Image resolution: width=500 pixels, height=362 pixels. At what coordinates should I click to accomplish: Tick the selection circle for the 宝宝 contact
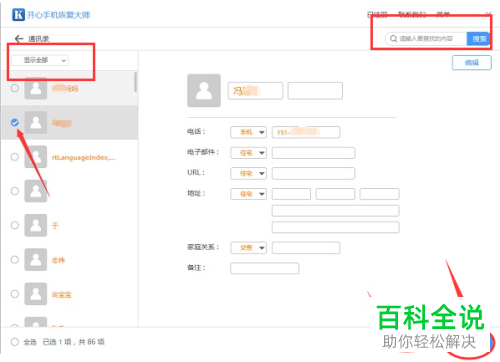(15, 294)
